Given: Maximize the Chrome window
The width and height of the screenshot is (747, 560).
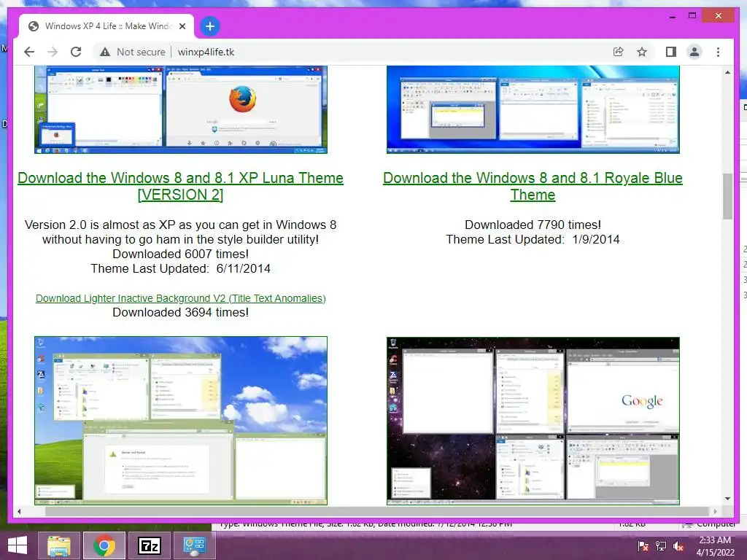Looking at the screenshot, I should point(692,16).
